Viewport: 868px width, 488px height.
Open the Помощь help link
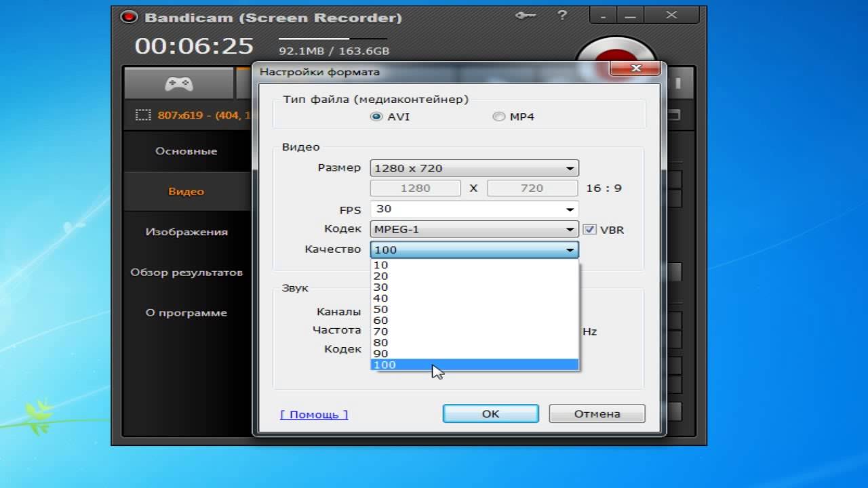coord(314,414)
